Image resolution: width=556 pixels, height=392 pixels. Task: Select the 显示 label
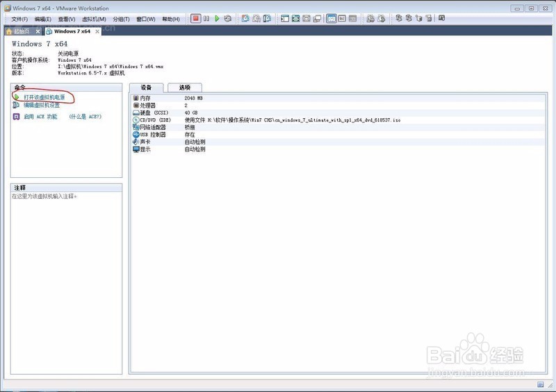(x=145, y=149)
